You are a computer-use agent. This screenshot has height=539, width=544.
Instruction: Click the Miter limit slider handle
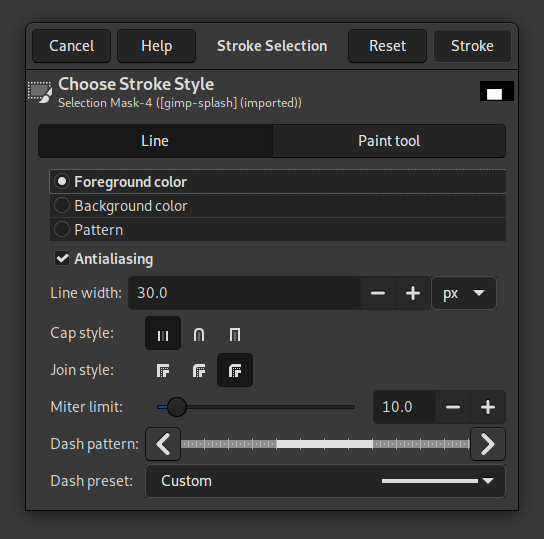click(177, 407)
